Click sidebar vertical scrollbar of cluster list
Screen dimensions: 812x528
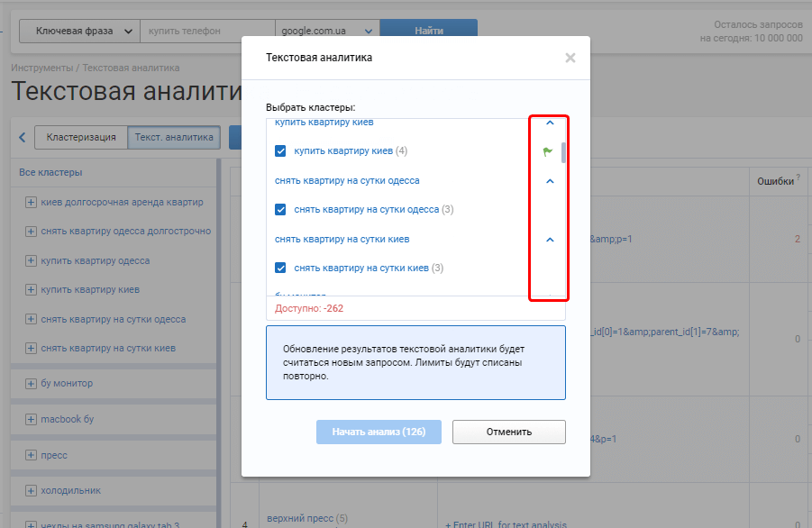pos(219,341)
